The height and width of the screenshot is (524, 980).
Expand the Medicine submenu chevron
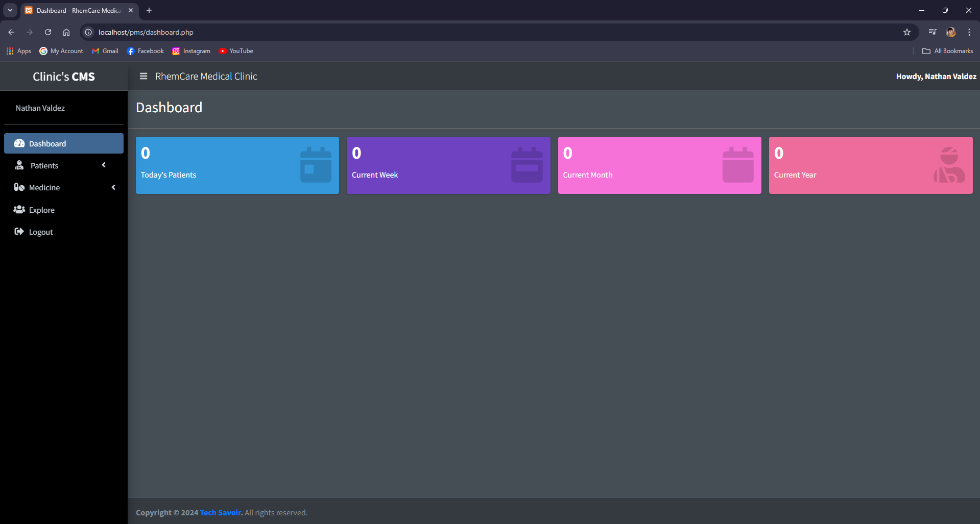[113, 187]
